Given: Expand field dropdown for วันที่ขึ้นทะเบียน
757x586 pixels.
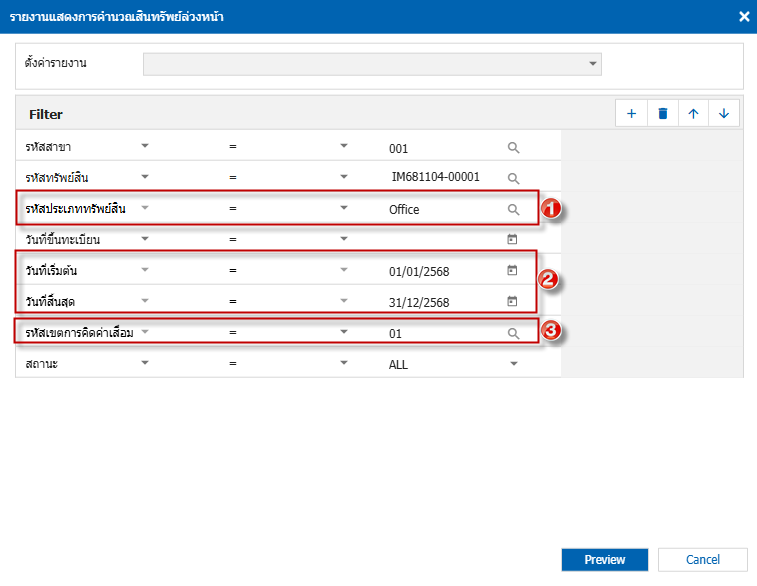Looking at the screenshot, I should tap(145, 239).
